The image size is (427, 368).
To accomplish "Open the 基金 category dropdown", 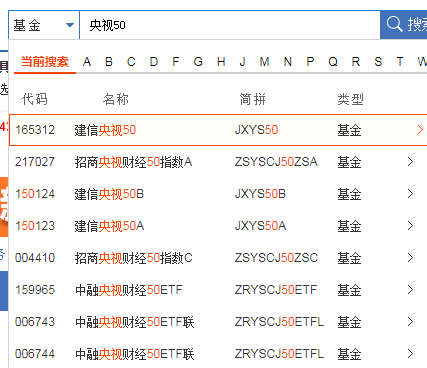I will (x=44, y=25).
